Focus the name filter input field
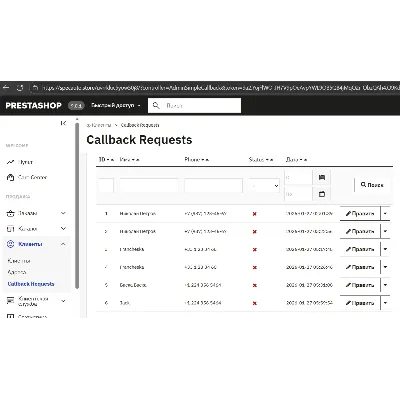 (x=149, y=185)
